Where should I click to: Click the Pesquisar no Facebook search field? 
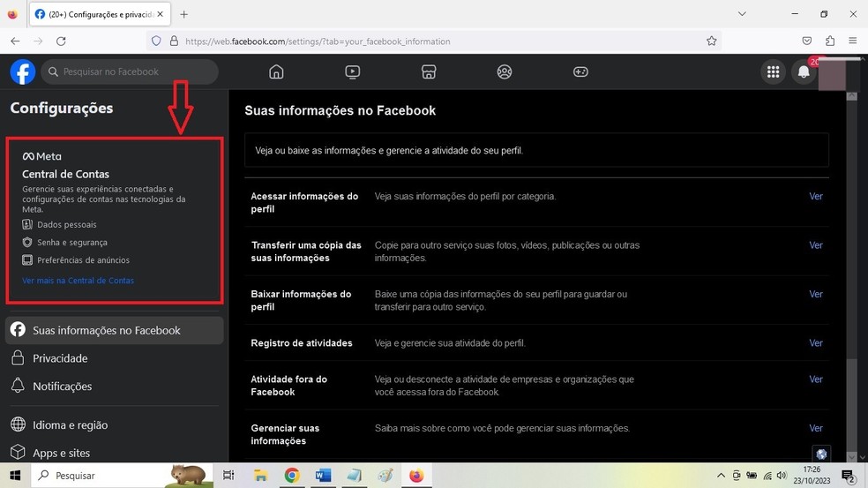[130, 72]
